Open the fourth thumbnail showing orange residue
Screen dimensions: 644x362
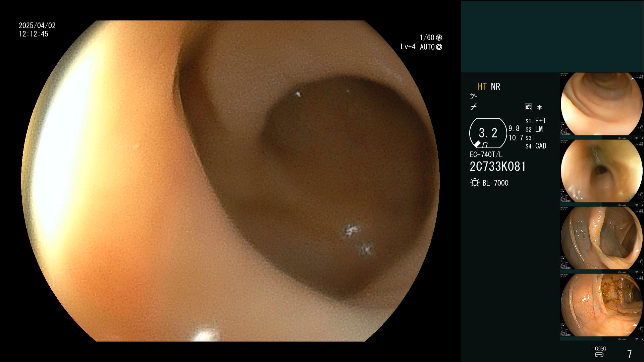602,305
